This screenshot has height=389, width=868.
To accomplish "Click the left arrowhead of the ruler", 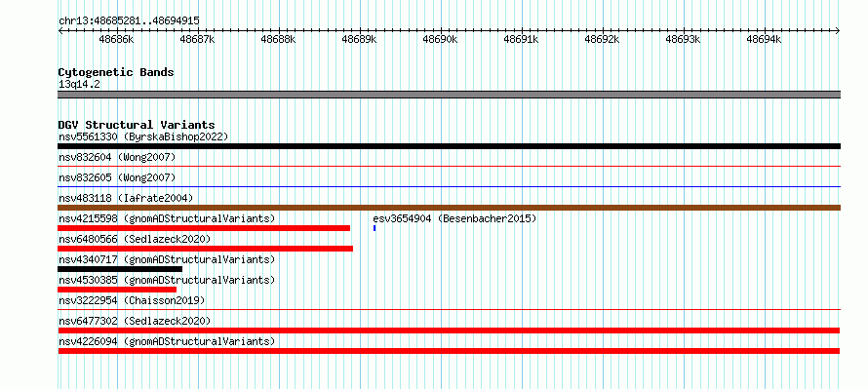I will pos(59,31).
